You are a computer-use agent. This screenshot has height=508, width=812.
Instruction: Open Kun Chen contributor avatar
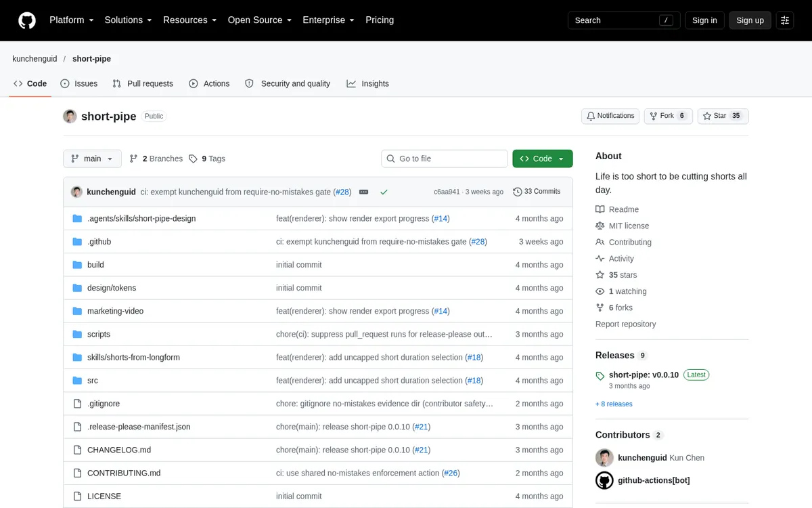tap(604, 457)
